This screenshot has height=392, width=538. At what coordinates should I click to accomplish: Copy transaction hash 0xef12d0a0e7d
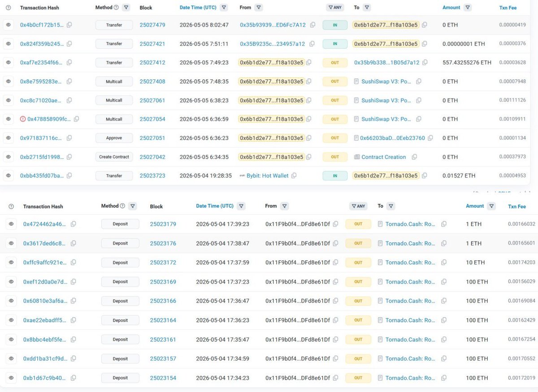(73, 282)
